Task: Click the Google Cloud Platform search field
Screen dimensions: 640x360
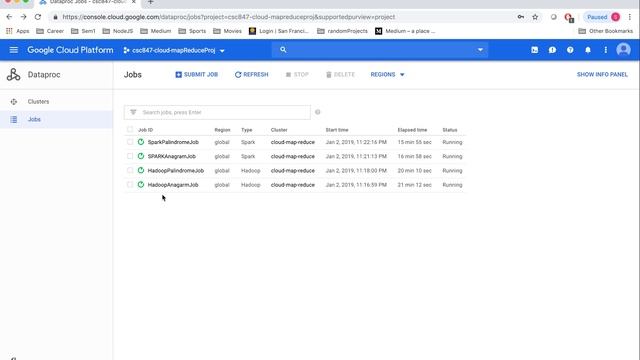Action: (x=380, y=50)
